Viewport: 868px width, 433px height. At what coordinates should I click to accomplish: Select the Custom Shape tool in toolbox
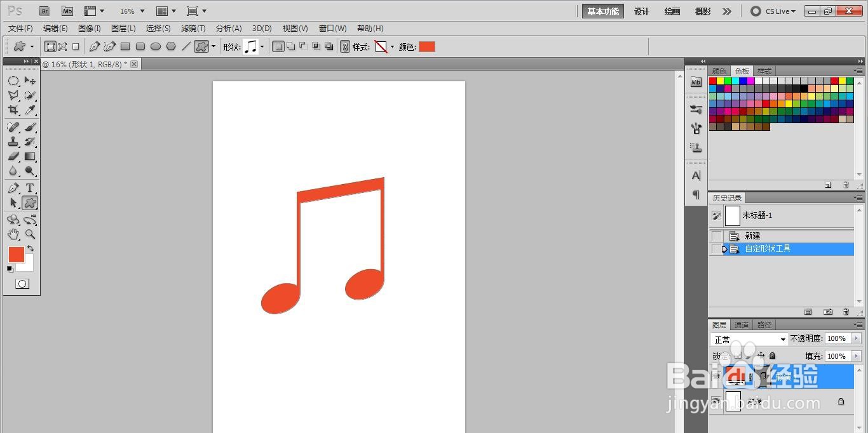30,203
